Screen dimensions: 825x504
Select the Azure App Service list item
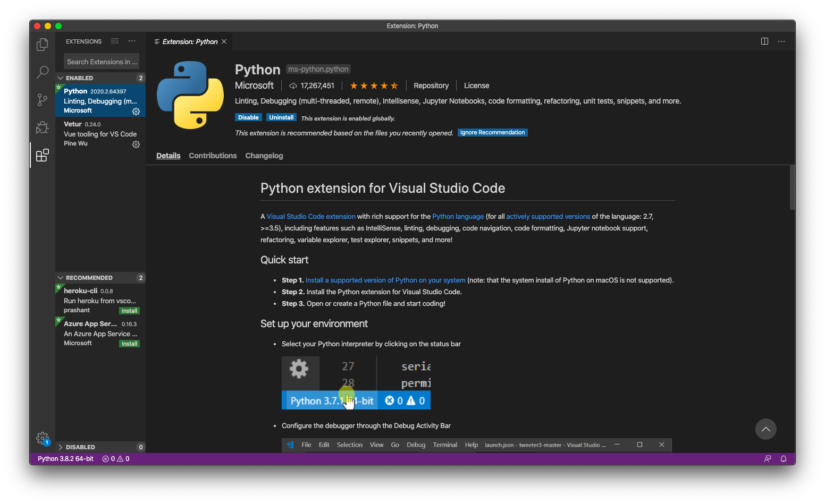pos(100,333)
